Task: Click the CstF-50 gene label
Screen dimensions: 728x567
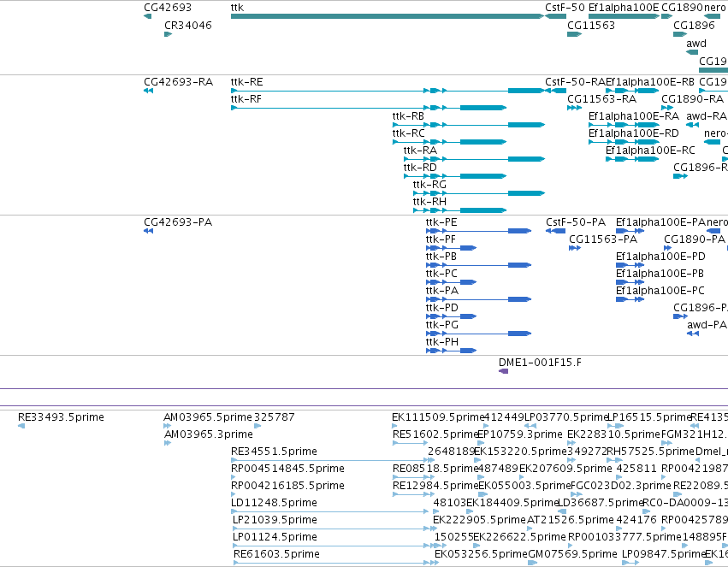Action: [x=565, y=8]
